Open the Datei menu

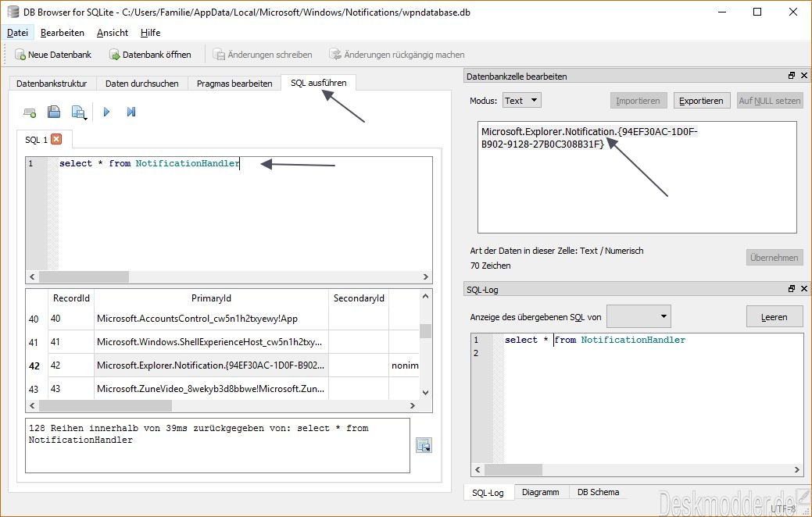(18, 33)
